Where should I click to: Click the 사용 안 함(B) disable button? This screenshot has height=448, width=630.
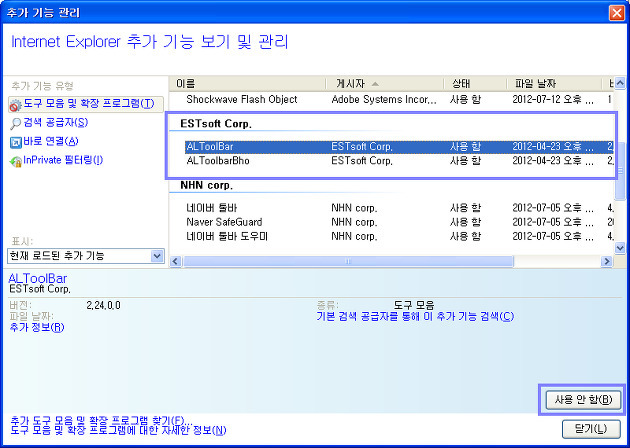pyautogui.click(x=583, y=400)
